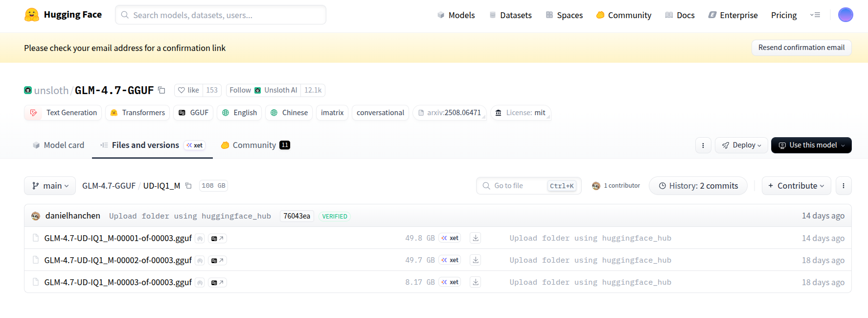
Task: Open GGUF viewer for 00003-of-00003 file
Action: [x=217, y=283]
